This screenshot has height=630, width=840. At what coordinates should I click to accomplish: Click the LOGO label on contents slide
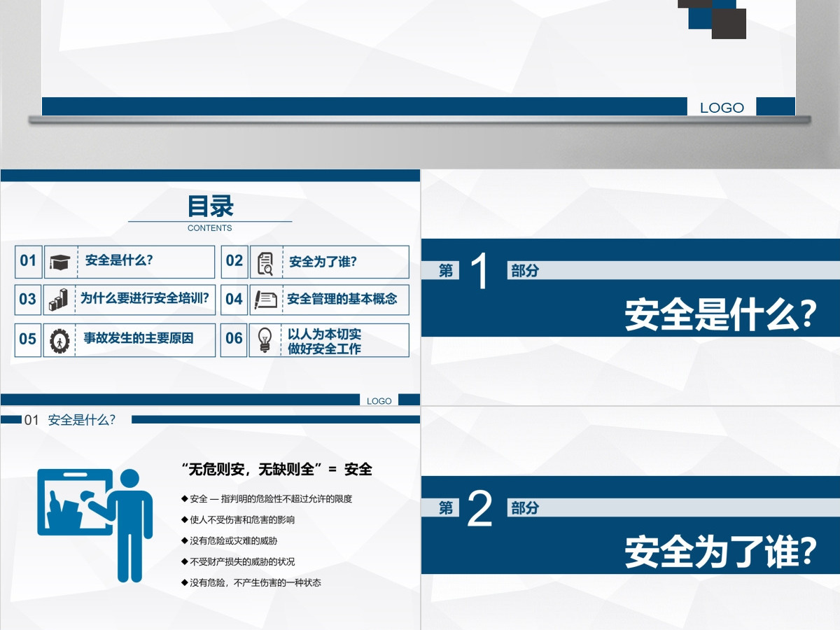(379, 401)
